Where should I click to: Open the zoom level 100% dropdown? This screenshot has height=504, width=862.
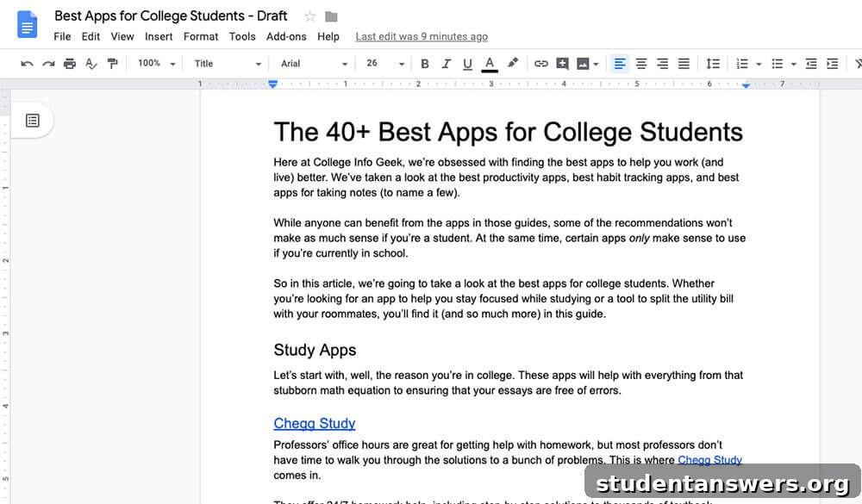click(156, 63)
